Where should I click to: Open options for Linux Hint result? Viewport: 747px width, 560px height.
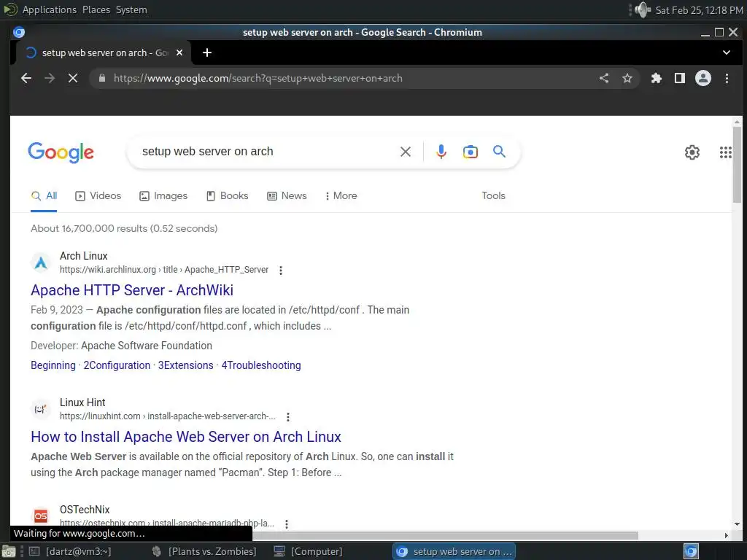pyautogui.click(x=287, y=416)
